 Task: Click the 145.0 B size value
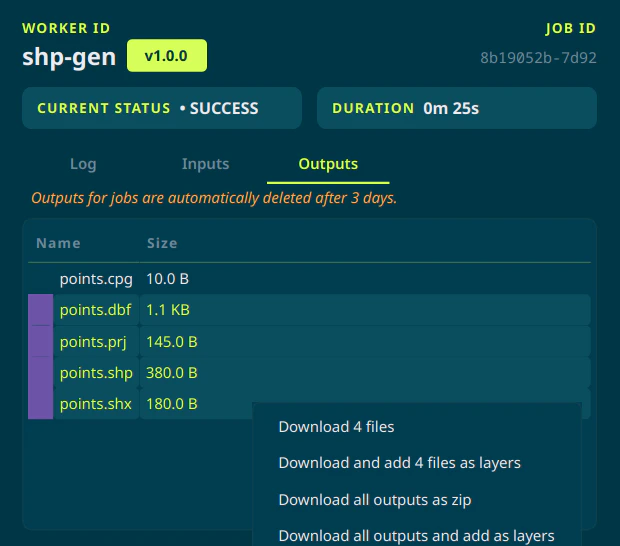[x=172, y=342]
